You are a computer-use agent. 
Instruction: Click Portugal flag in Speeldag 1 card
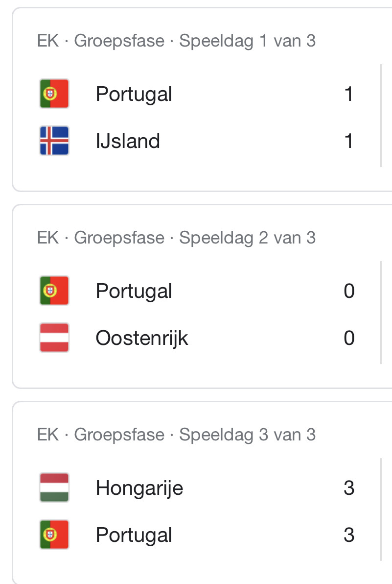click(54, 94)
